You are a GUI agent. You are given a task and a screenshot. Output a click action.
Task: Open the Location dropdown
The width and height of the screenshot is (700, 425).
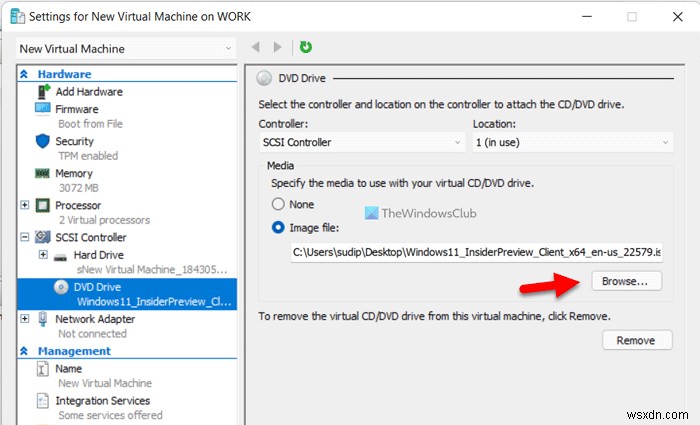tap(573, 142)
